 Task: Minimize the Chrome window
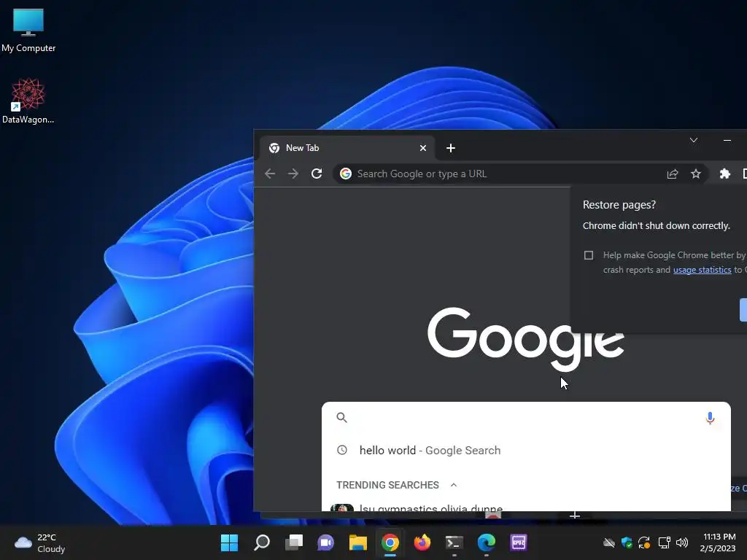[x=727, y=140]
